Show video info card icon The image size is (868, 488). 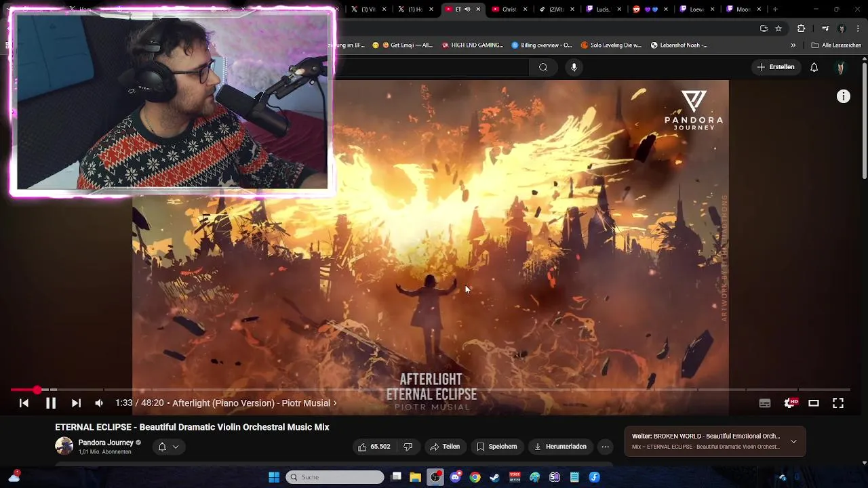click(x=844, y=97)
